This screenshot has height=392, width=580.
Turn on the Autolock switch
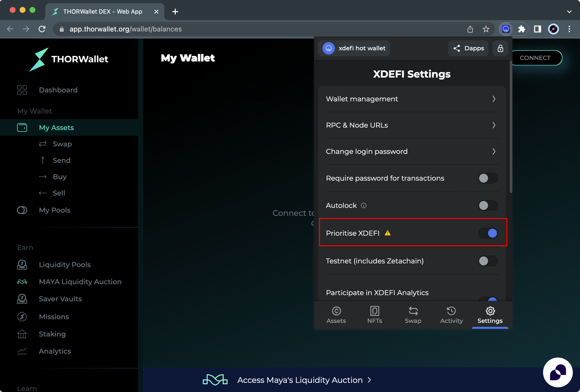tap(488, 205)
